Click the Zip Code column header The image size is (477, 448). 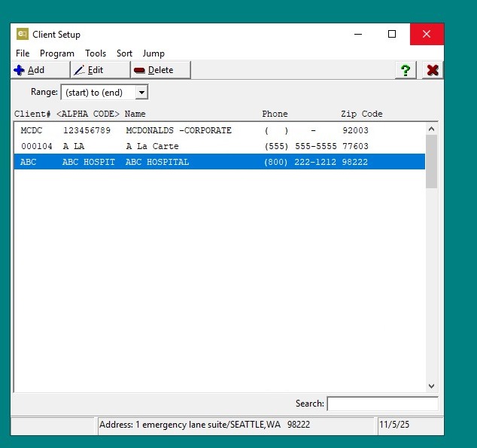point(361,114)
